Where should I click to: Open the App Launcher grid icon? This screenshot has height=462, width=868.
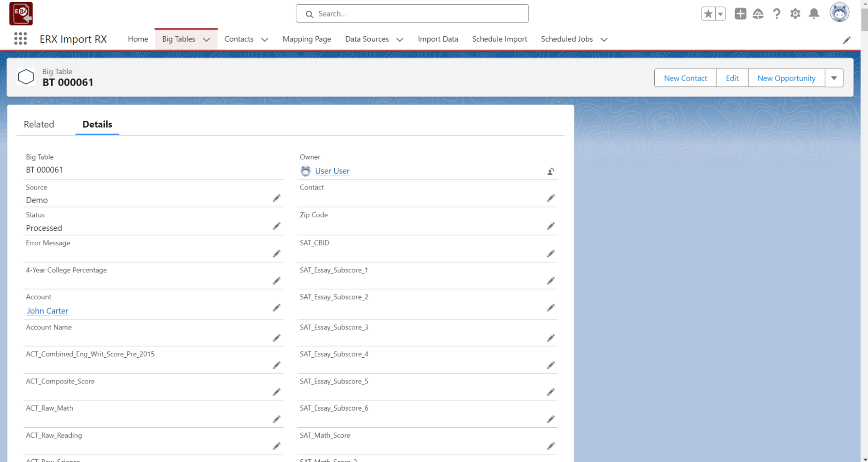click(20, 39)
